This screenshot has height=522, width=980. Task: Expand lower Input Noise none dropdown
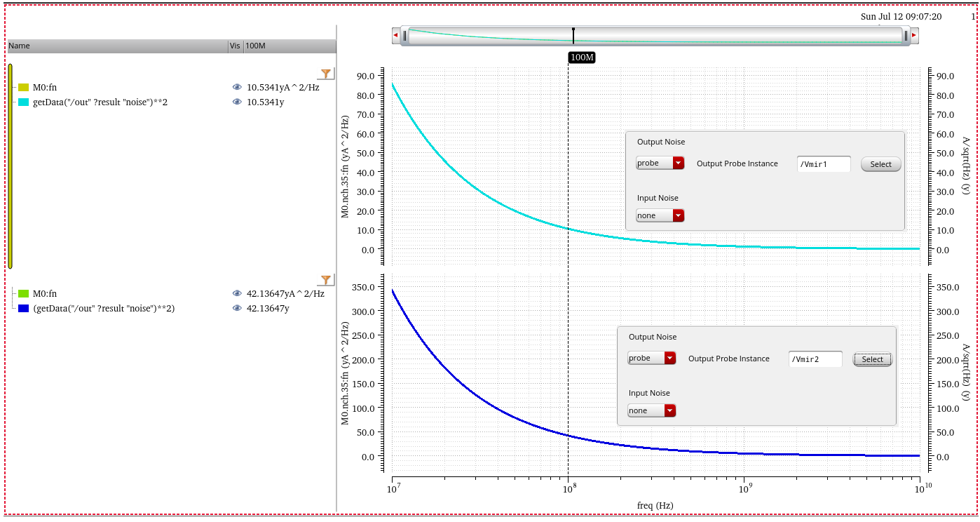[651, 410]
